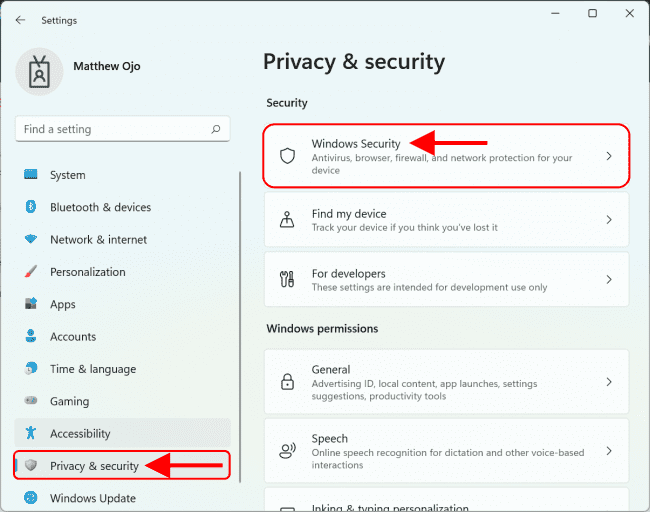
Task: Click the System monitor icon in sidebar
Action: click(x=31, y=175)
